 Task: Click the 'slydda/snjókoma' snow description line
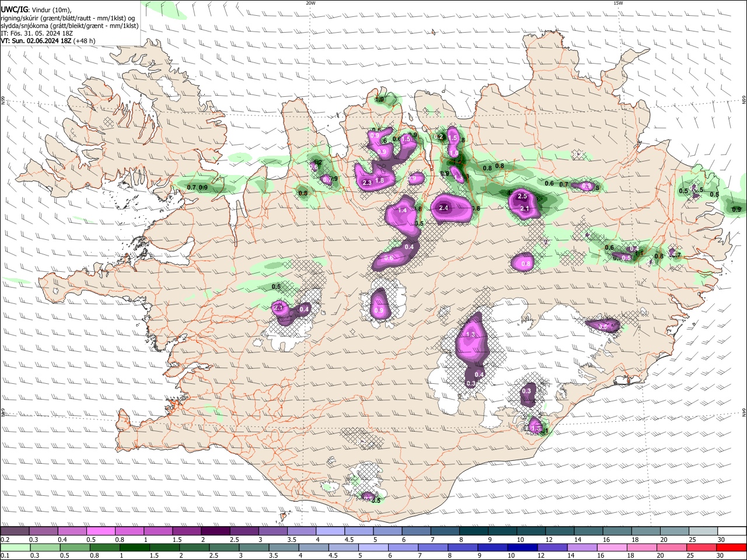pos(69,26)
